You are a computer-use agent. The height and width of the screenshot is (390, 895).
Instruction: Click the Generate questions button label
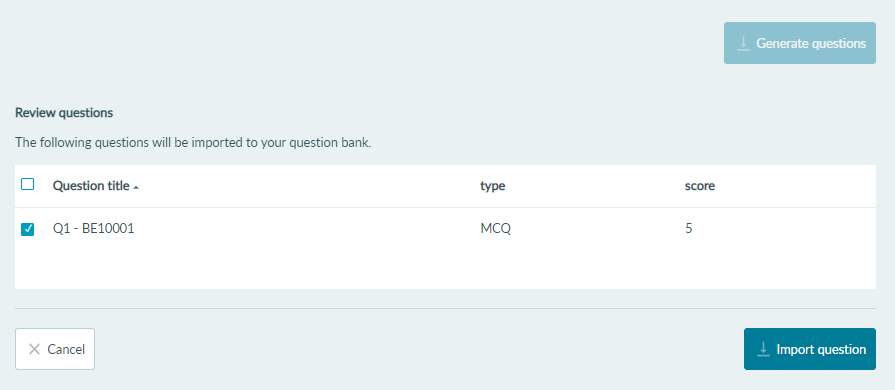click(811, 43)
